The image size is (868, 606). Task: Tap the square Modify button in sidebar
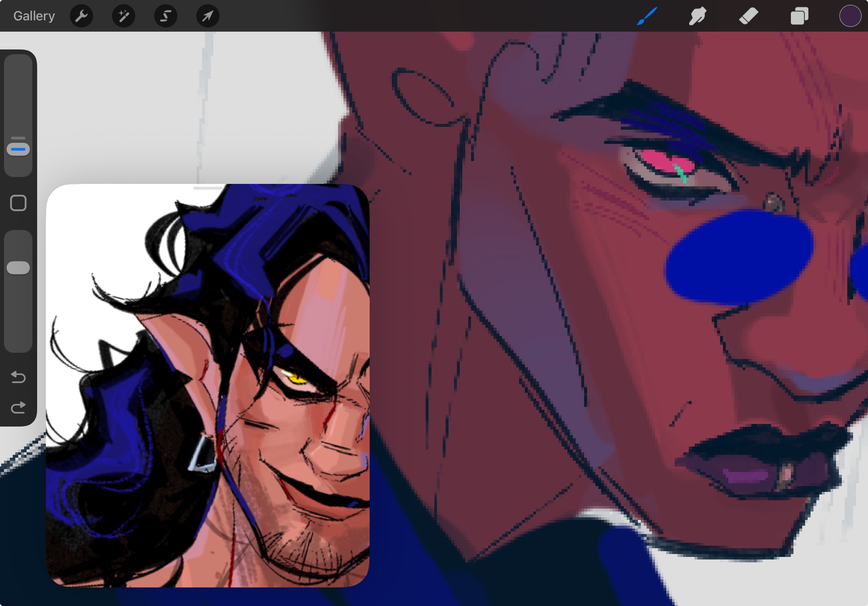coord(18,203)
